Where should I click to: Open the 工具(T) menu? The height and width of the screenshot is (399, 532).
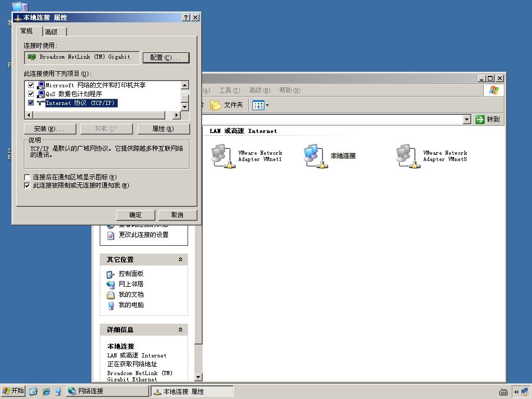tap(229, 90)
